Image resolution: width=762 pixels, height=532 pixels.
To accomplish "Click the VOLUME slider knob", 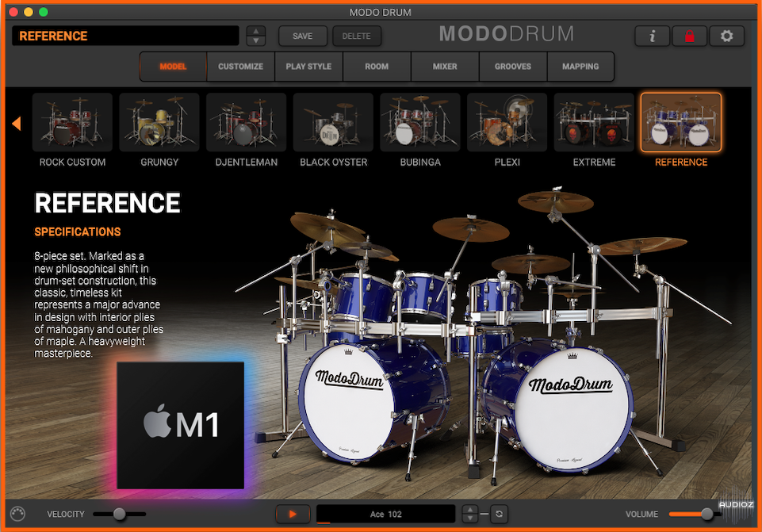I will point(707,514).
